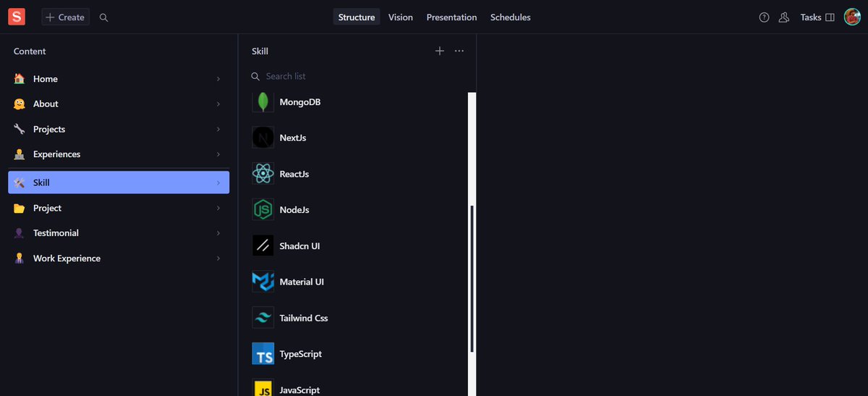Click the Work Experience worker icon

tap(20, 258)
